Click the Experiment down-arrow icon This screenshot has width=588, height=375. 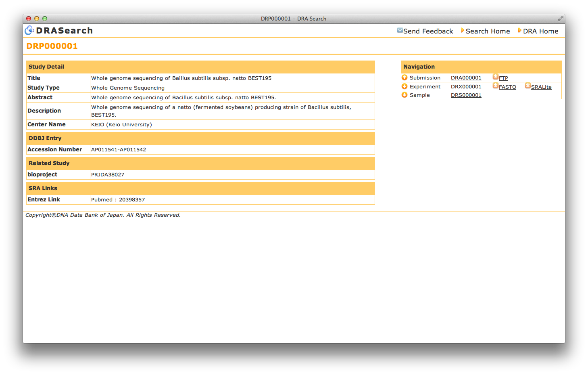click(x=405, y=86)
